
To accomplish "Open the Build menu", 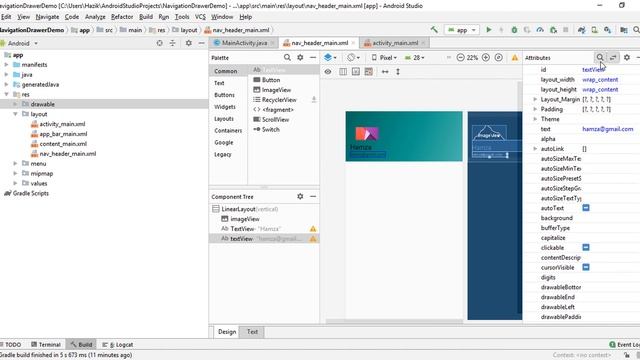I will (x=146, y=17).
